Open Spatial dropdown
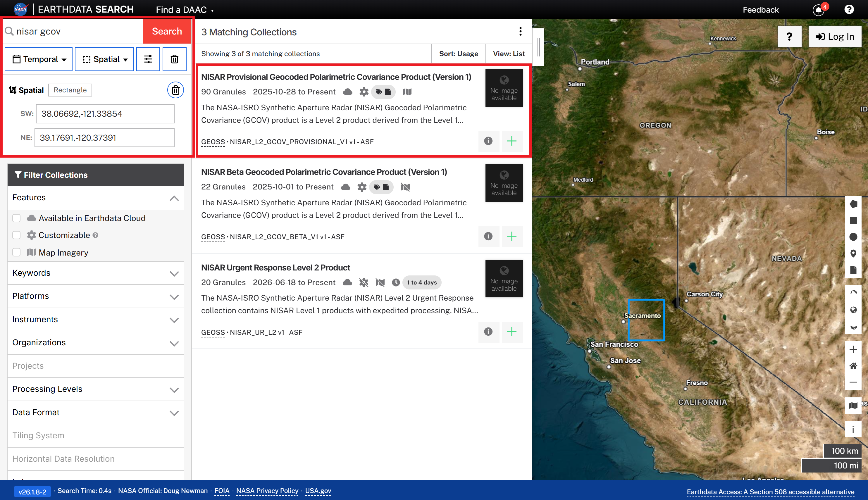 point(104,59)
